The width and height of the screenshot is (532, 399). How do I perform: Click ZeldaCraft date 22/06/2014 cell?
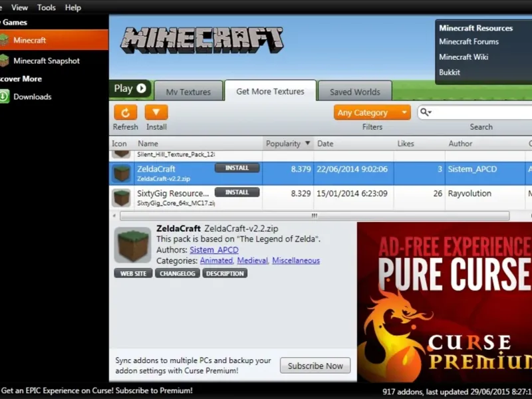352,170
